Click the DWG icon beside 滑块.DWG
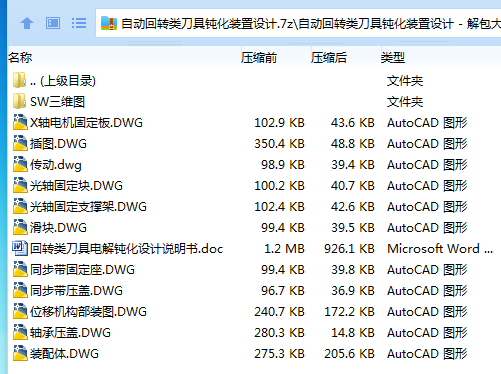The height and width of the screenshot is (374, 501). [x=20, y=227]
